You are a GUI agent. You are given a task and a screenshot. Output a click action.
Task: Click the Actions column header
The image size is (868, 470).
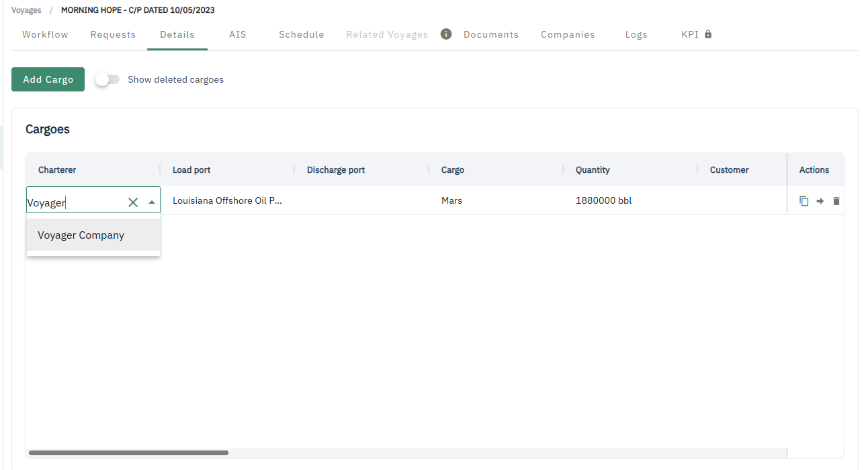coord(815,170)
